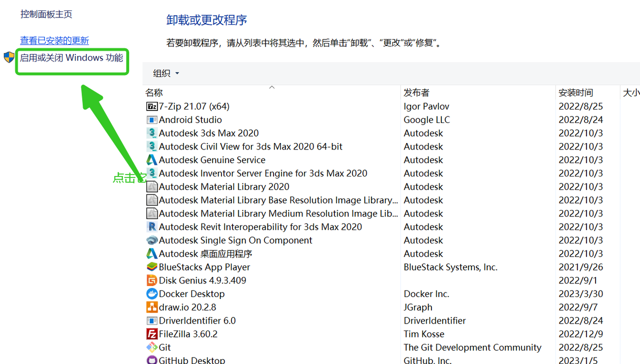The height and width of the screenshot is (364, 640).
Task: Select Autodesk Inventor Server Engine entry
Action: 263,173
